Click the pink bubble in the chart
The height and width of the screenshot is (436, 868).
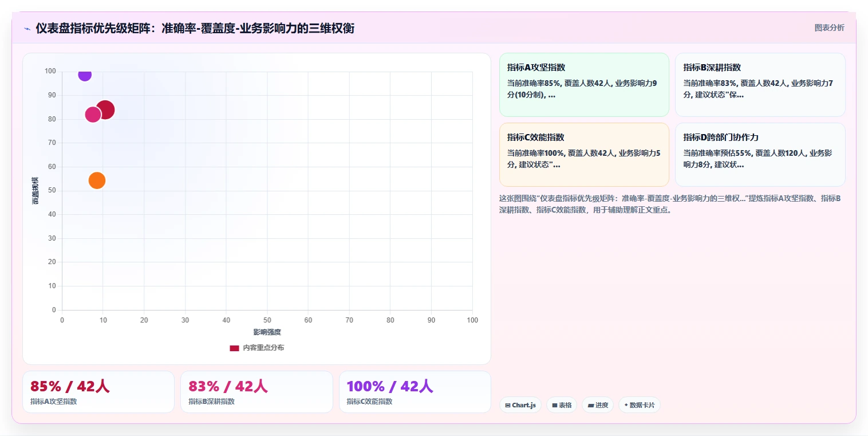93,115
